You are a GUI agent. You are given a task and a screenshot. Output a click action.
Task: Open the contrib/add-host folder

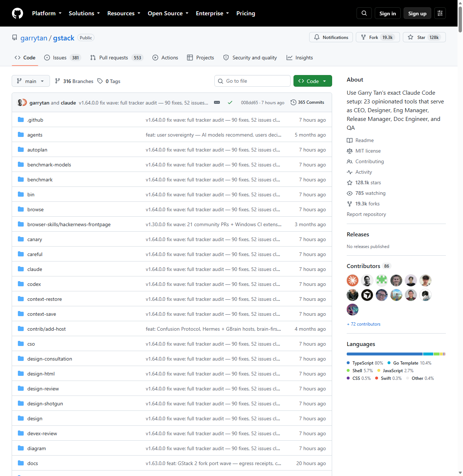coord(46,329)
